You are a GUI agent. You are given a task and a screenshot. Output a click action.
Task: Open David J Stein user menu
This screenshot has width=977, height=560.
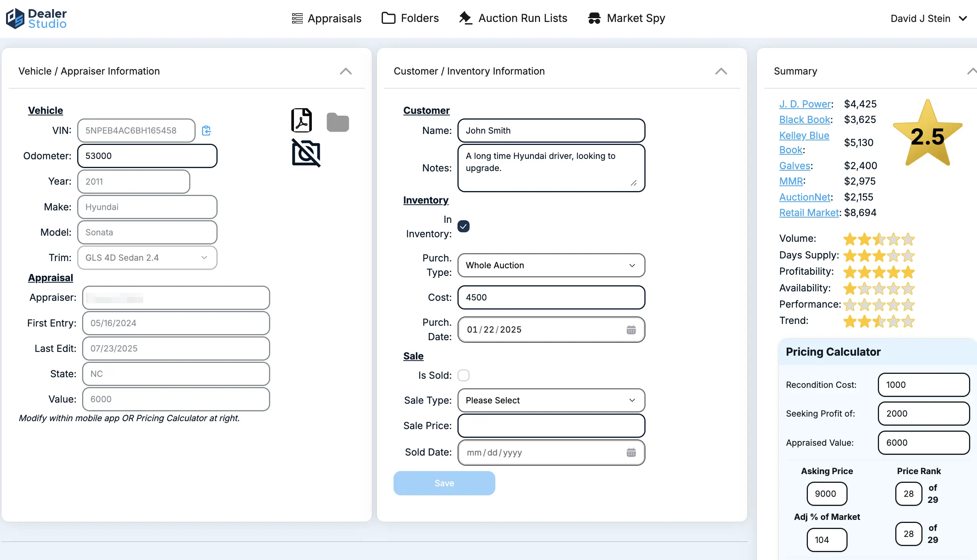[x=929, y=19]
